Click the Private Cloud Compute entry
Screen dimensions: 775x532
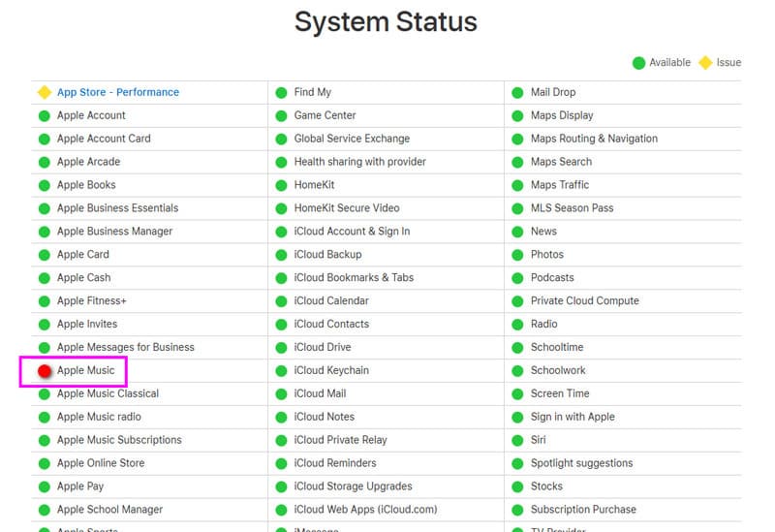coord(584,300)
